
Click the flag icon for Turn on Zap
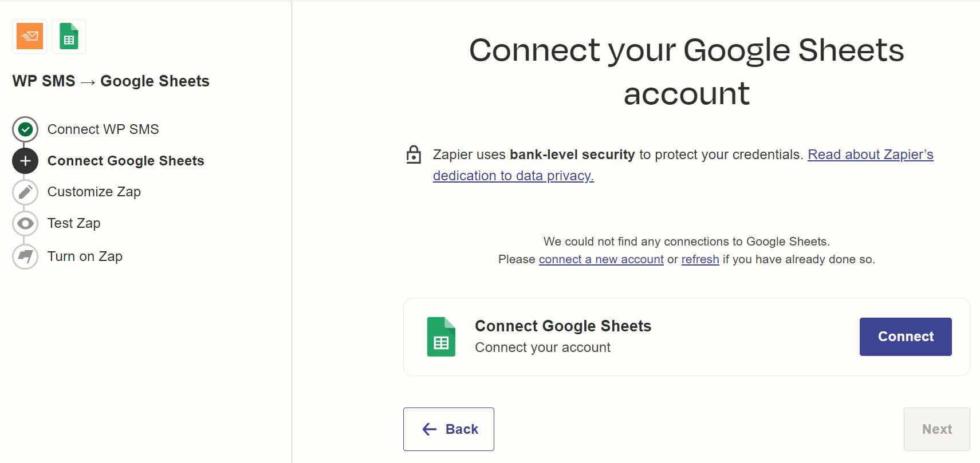(25, 256)
